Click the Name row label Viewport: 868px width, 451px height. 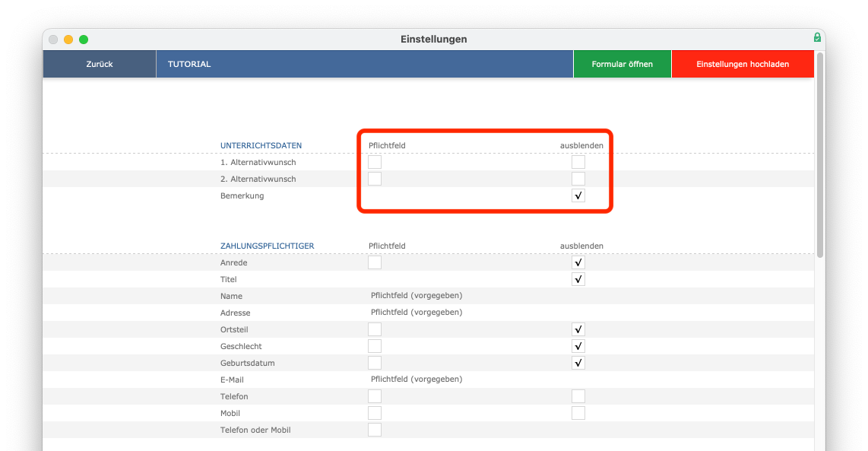(x=231, y=296)
